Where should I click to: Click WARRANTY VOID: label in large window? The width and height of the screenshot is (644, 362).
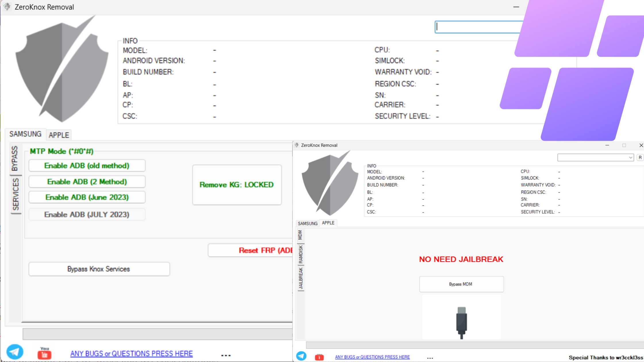coord(403,72)
